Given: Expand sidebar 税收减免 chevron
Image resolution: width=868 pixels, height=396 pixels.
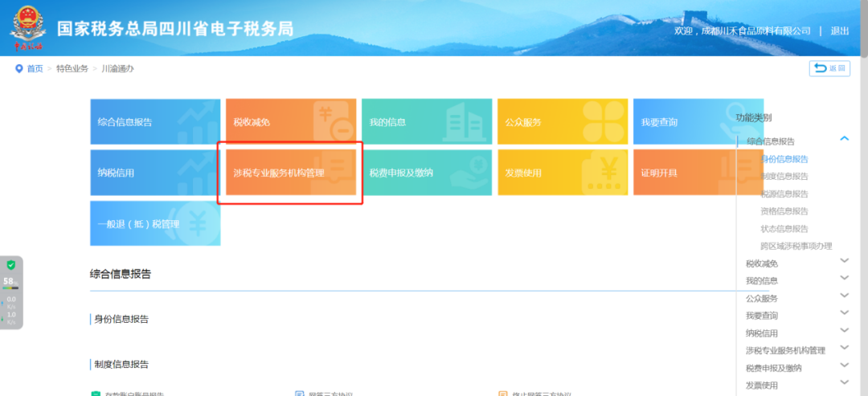Looking at the screenshot, I should (844, 260).
